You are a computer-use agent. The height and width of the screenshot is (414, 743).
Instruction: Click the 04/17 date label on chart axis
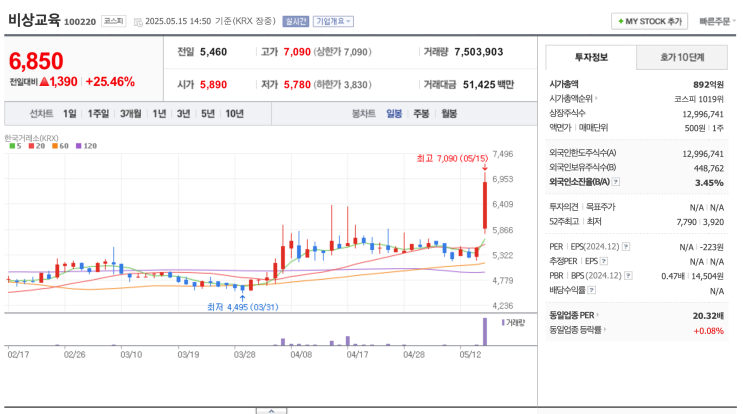(x=357, y=355)
